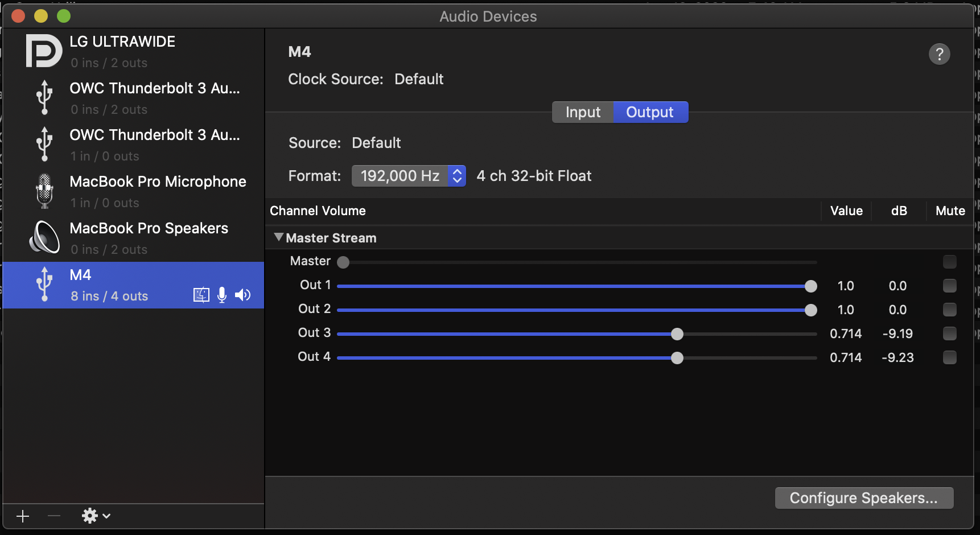The height and width of the screenshot is (535, 980).
Task: Click the Master volume slider knob
Action: [343, 262]
